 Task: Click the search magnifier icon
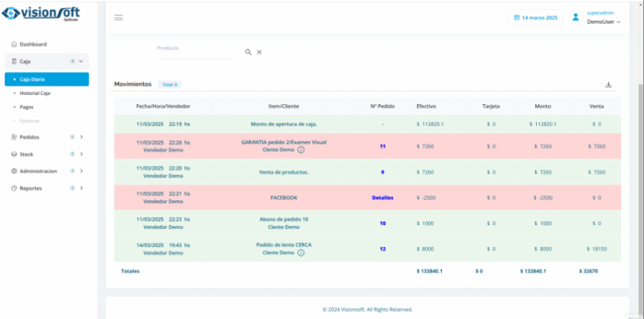[248, 52]
